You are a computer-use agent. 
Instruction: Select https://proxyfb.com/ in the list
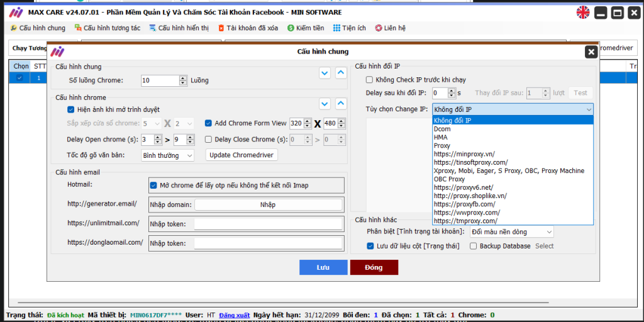pos(513,204)
